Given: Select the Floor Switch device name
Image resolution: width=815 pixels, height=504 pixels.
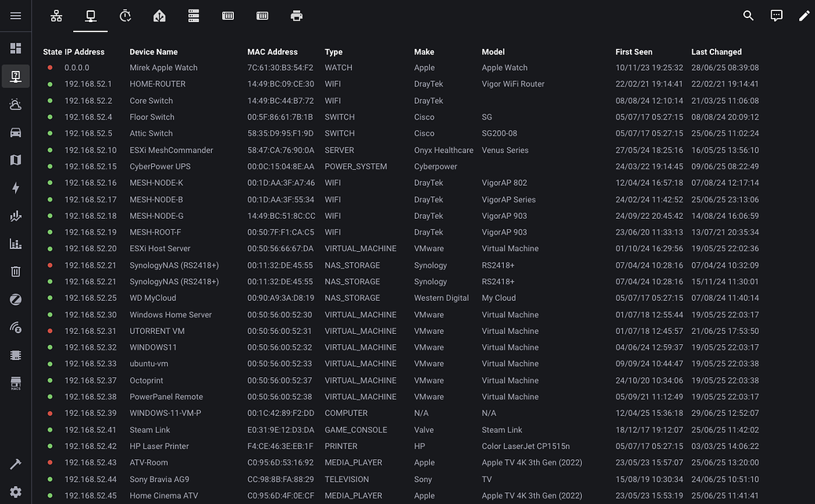Looking at the screenshot, I should 152,117.
